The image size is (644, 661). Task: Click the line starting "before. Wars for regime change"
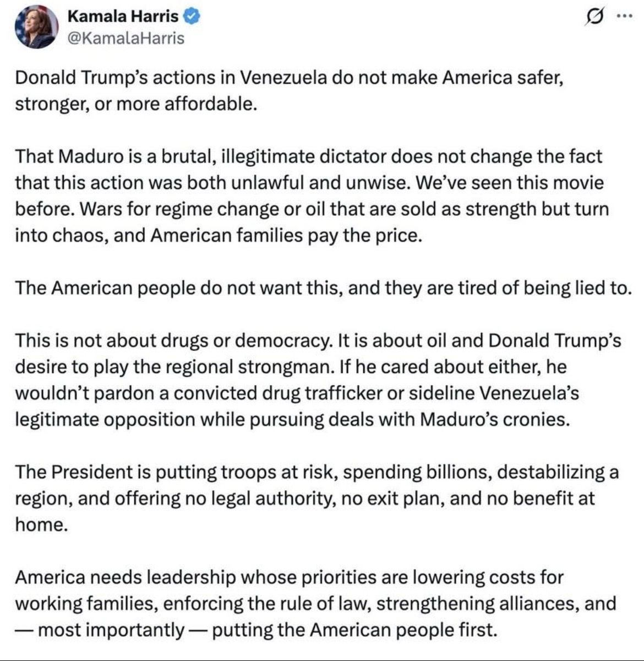pos(312,209)
